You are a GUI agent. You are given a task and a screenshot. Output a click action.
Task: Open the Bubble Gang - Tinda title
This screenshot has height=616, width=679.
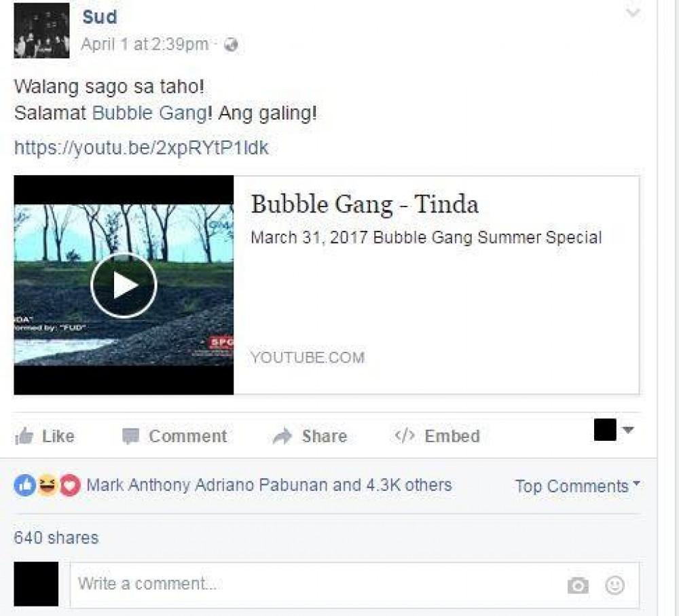pos(365,204)
